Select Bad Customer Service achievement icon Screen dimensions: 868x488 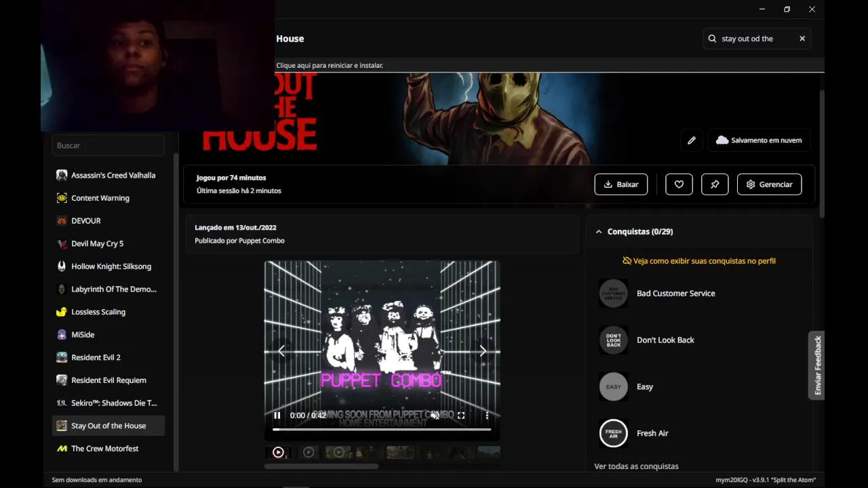(x=614, y=293)
